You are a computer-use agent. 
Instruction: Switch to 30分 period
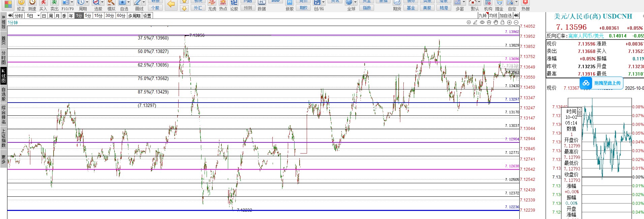(x=110, y=16)
